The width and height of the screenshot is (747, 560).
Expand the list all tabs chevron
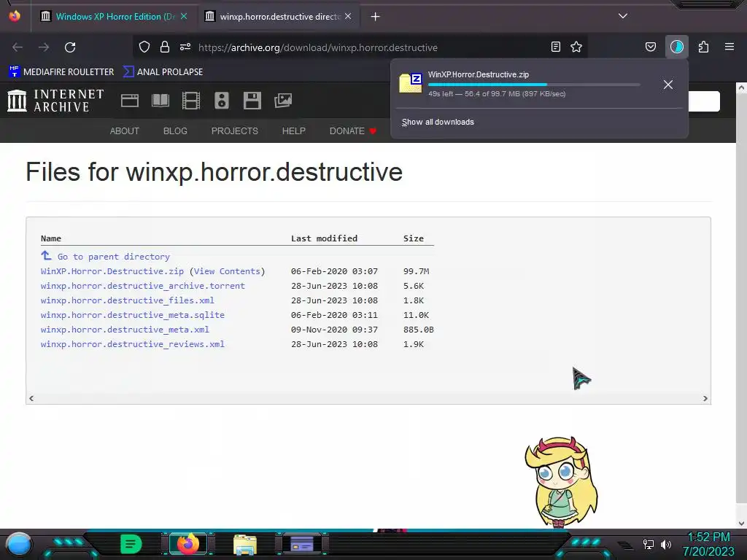623,16
